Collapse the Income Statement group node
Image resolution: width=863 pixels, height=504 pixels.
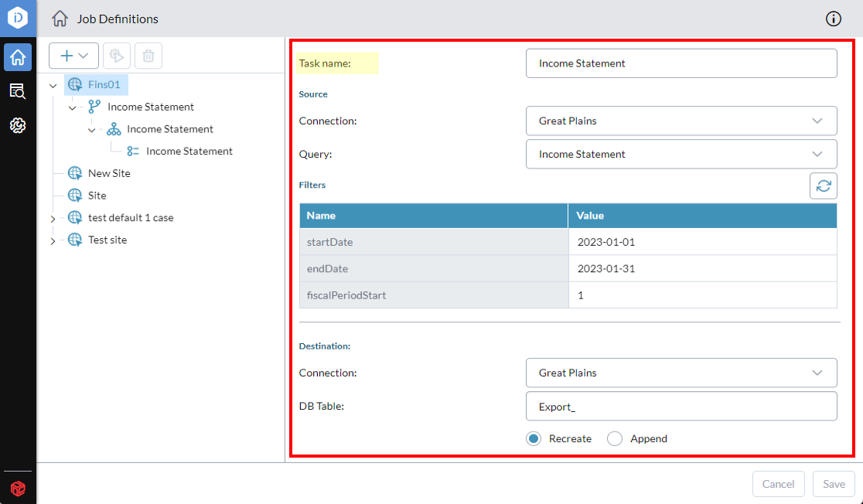(92, 130)
